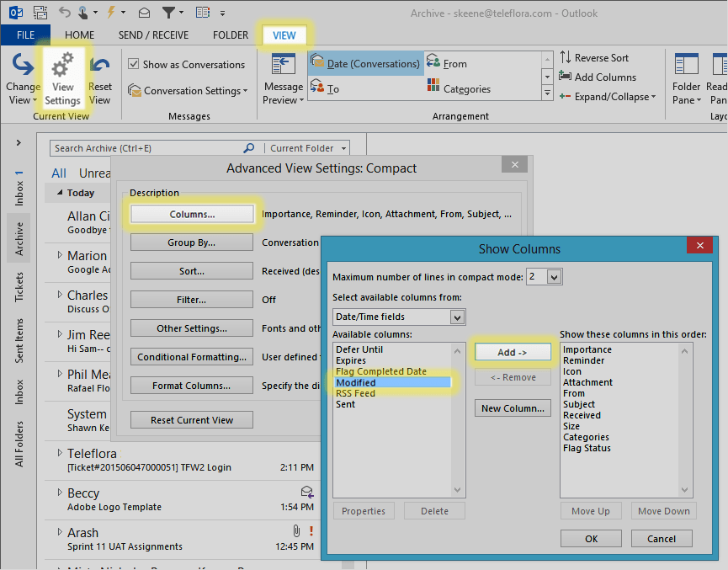
Task: Click the attachment paperclip on Arash's message
Action: click(297, 530)
